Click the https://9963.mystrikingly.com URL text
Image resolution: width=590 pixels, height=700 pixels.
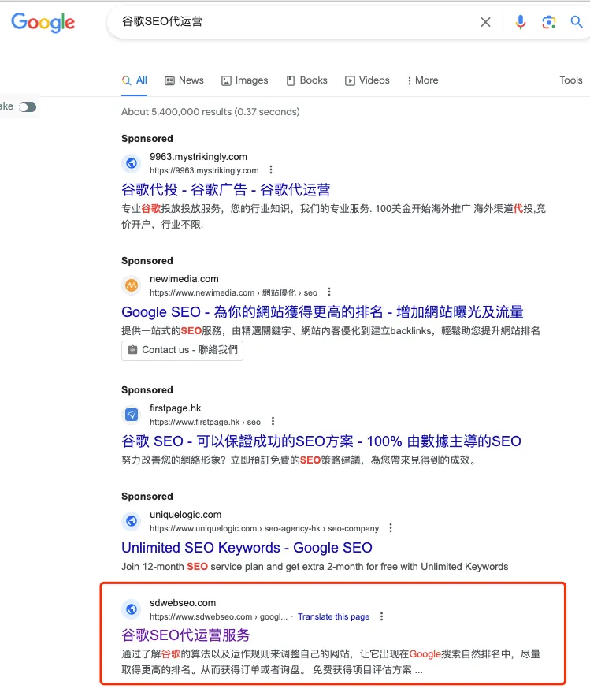click(204, 170)
